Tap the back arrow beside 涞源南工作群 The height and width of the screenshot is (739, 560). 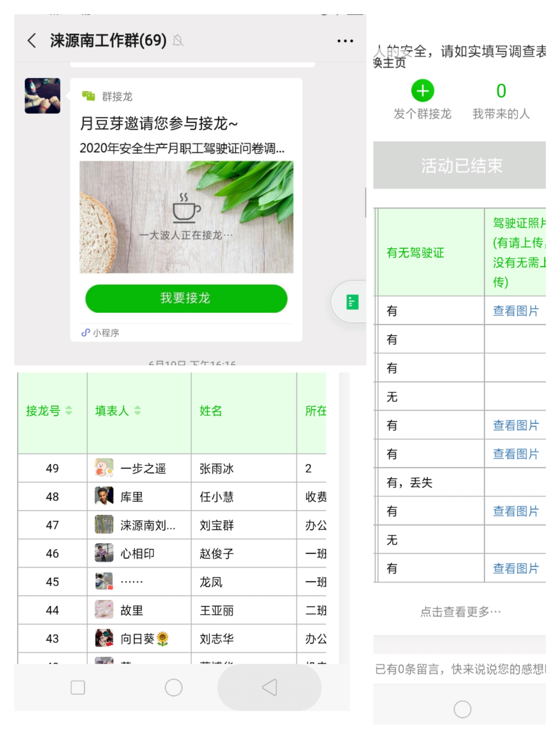(31, 41)
